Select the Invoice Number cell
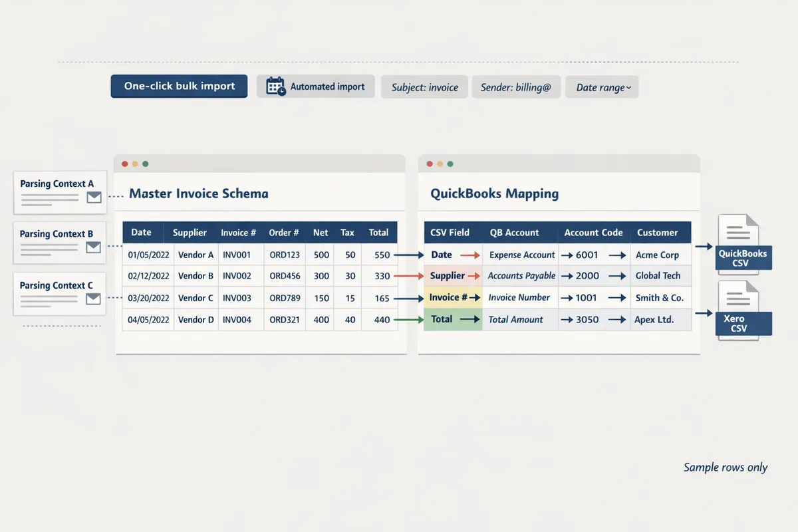This screenshot has width=798, height=532. [519, 298]
